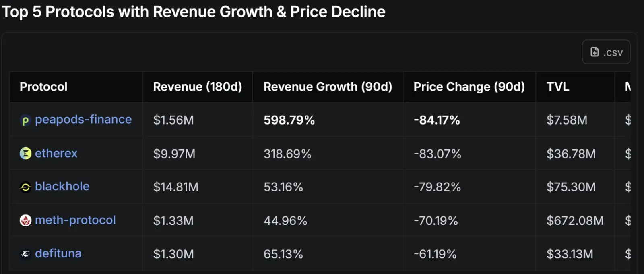Sort by Revenue Growth (90d) header
This screenshot has height=274, width=644.
click(328, 87)
